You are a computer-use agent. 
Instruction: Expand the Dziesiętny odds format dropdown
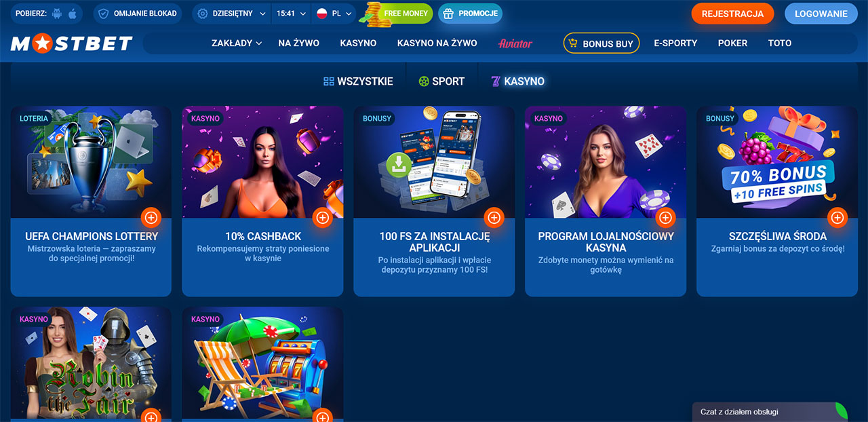pos(231,14)
